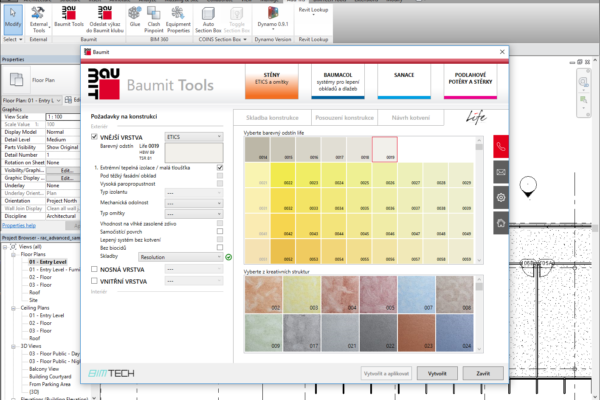Click the home icon in Baumit sidebar

(x=501, y=223)
